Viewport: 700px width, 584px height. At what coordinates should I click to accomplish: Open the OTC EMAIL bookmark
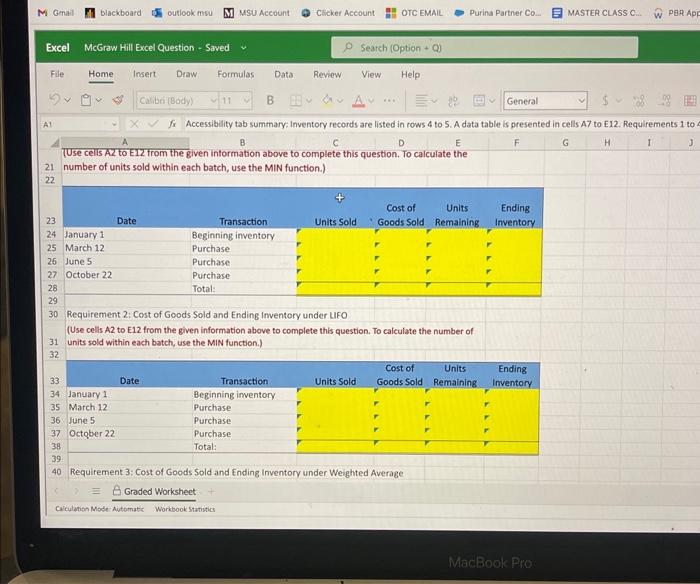414,13
